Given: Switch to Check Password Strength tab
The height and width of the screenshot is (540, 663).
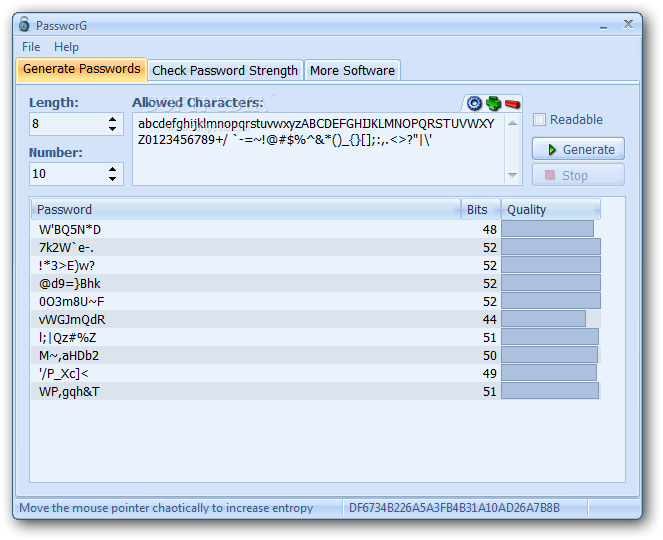Looking at the screenshot, I should tap(225, 70).
